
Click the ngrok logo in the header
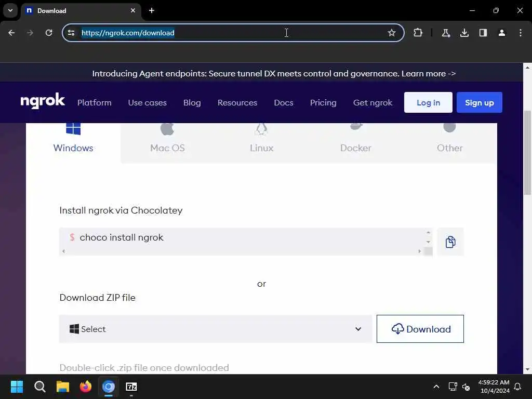click(43, 101)
